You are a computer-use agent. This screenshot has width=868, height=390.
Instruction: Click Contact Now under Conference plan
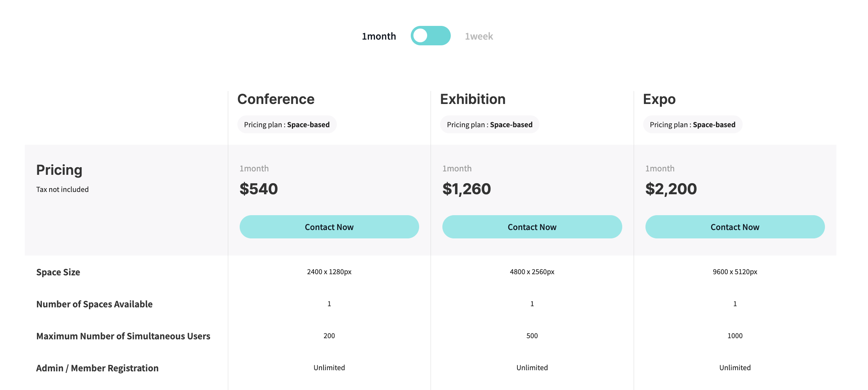(x=329, y=227)
